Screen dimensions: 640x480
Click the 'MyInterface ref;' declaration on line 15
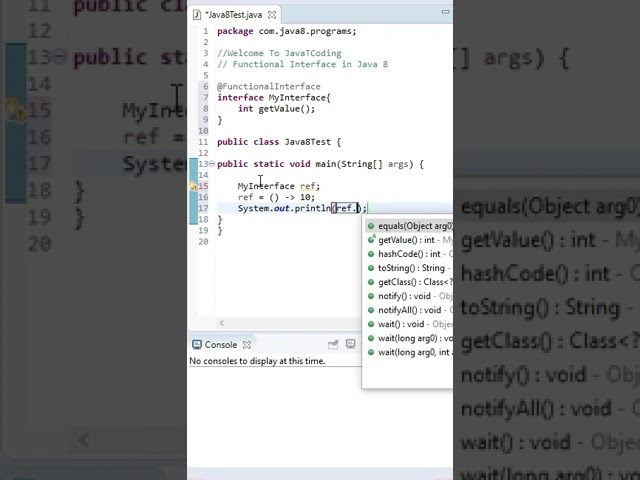(x=279, y=186)
